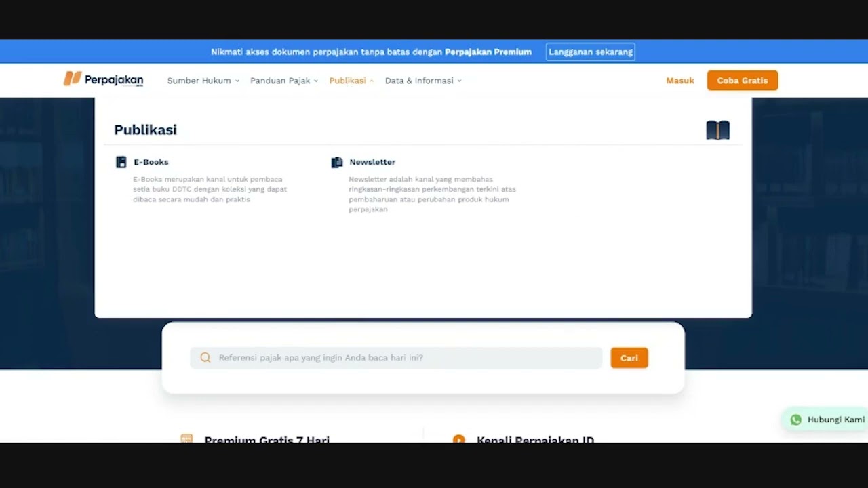
Task: Click the Langganan sekarang button
Action: click(x=591, y=52)
